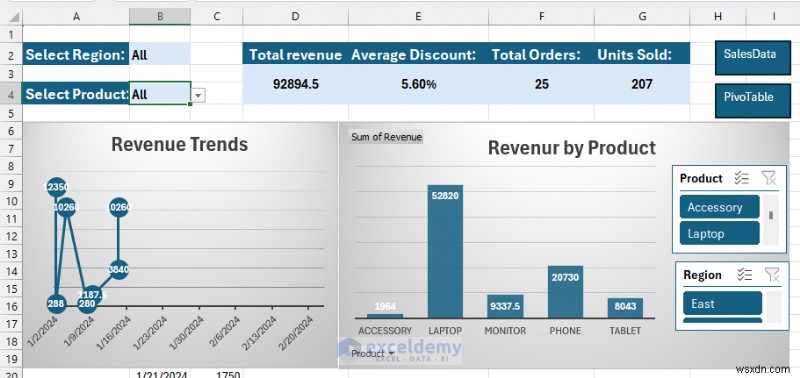Viewport: 800px width, 378px height.
Task: Select East in the Region slicer
Action: (722, 304)
